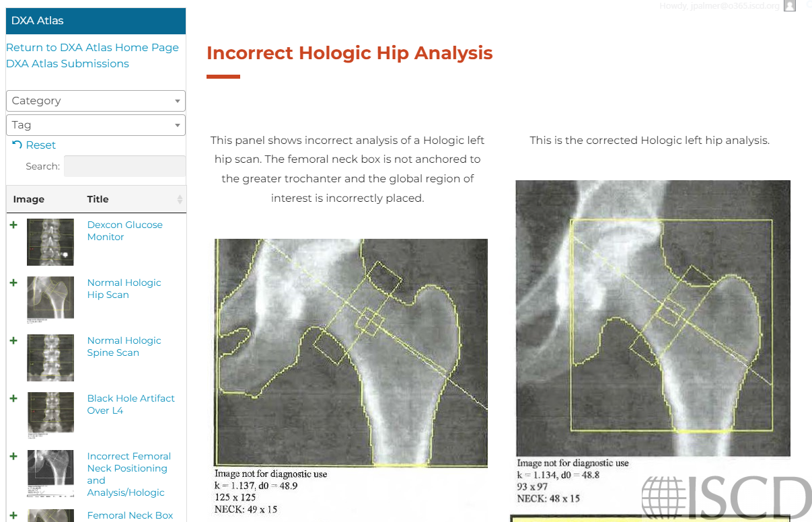Expand the Normal Hologic Spine Scan row

[x=13, y=340]
